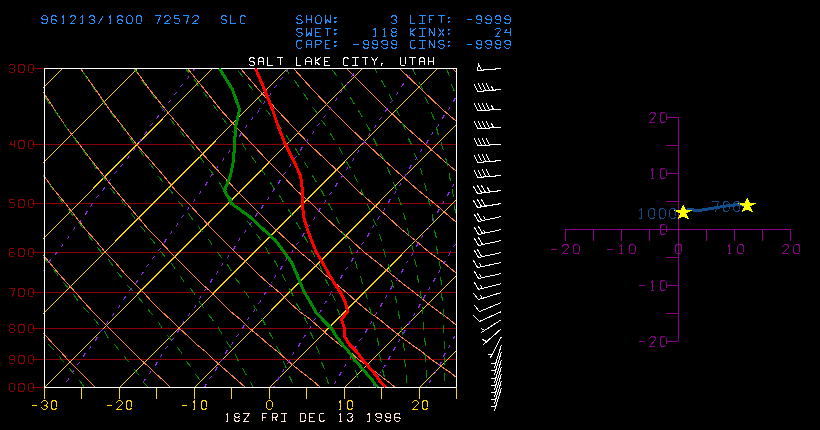
Task: Click the 500 pressure level label
Action: 21,203
